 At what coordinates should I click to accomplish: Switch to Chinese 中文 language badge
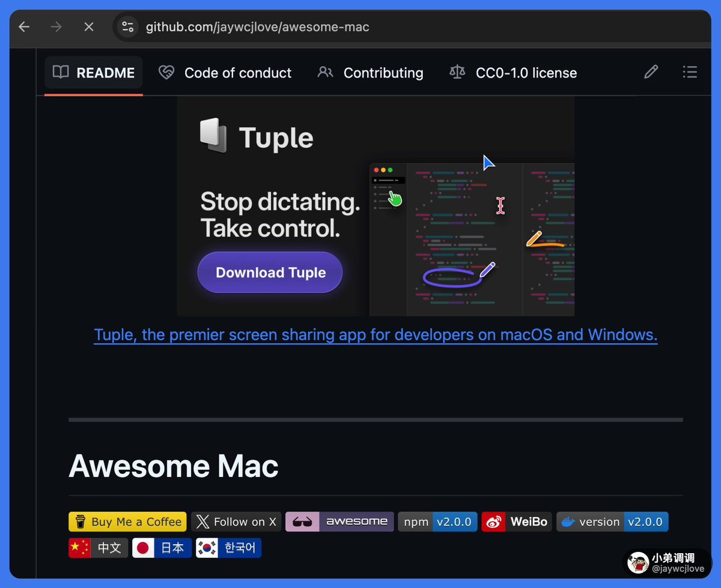(99, 548)
